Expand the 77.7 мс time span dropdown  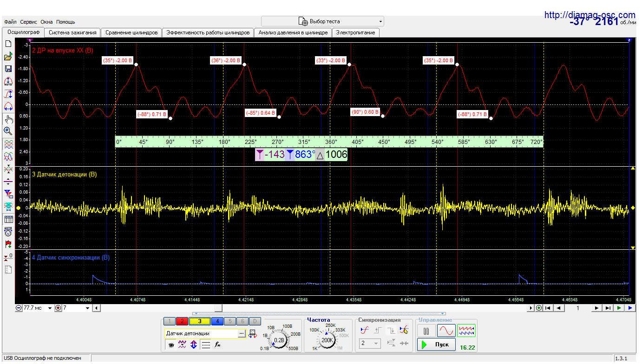pos(50,308)
